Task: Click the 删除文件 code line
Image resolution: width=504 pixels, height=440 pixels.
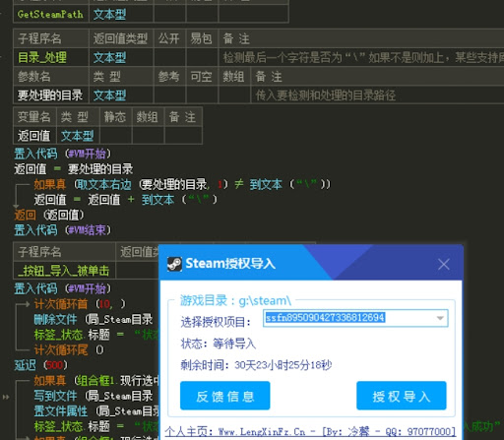Action: click(94, 319)
